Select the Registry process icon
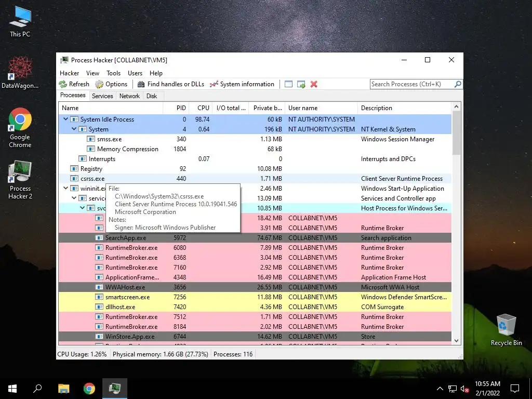The height and width of the screenshot is (399, 532). point(74,168)
